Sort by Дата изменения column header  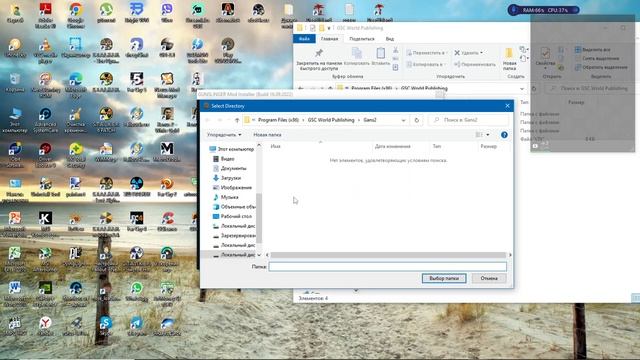pos(393,146)
